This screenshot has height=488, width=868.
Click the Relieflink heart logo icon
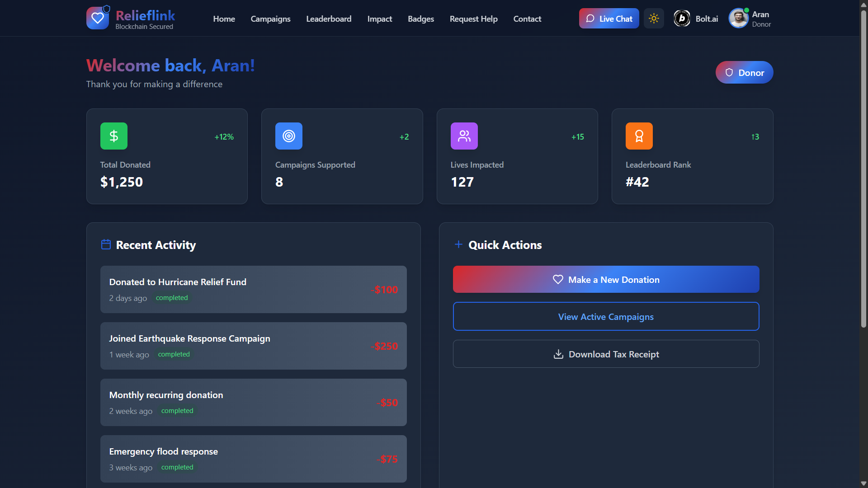(98, 19)
